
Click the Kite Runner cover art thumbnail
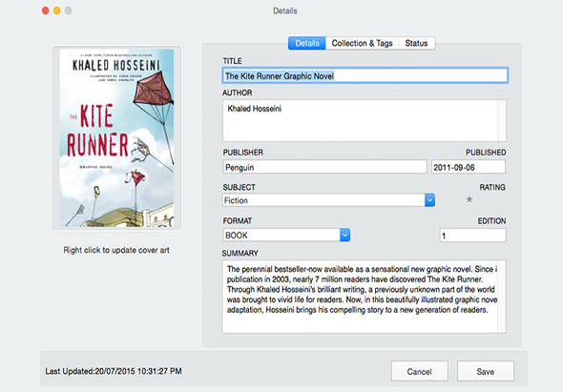(116, 138)
